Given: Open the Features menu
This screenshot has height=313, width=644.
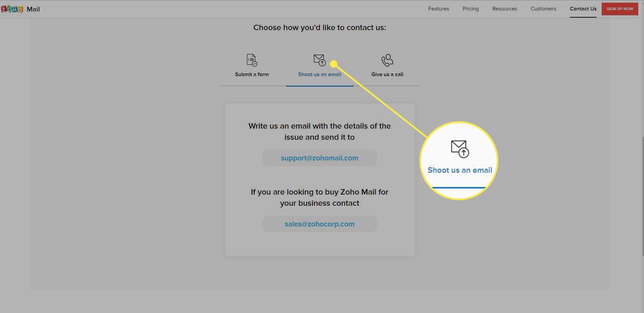Looking at the screenshot, I should 439,9.
